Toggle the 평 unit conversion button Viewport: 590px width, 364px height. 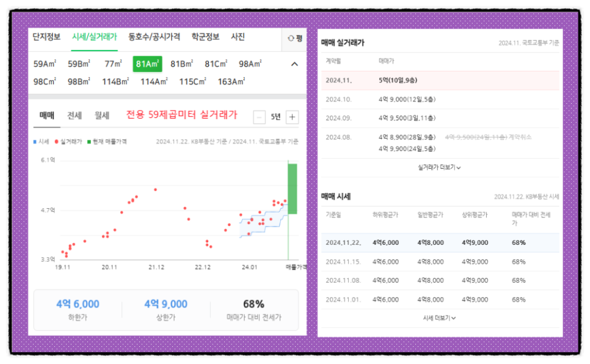[295, 38]
